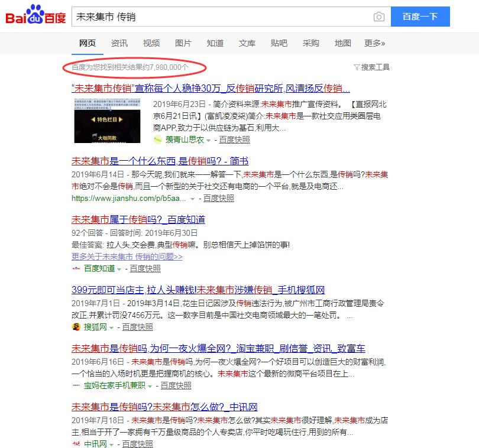Open result "未来集市传销"宣称每个人稳挣30万
This screenshot has height=448, width=479.
pyautogui.click(x=211, y=89)
